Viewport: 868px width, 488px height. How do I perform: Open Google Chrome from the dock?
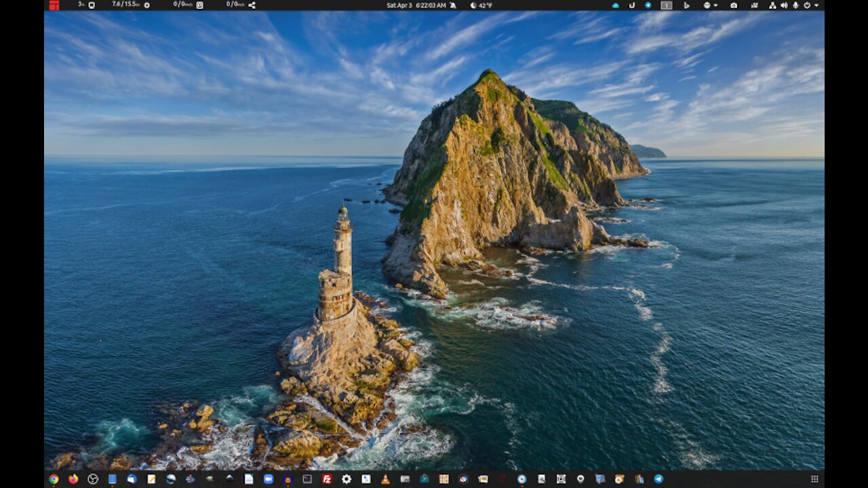(54, 479)
